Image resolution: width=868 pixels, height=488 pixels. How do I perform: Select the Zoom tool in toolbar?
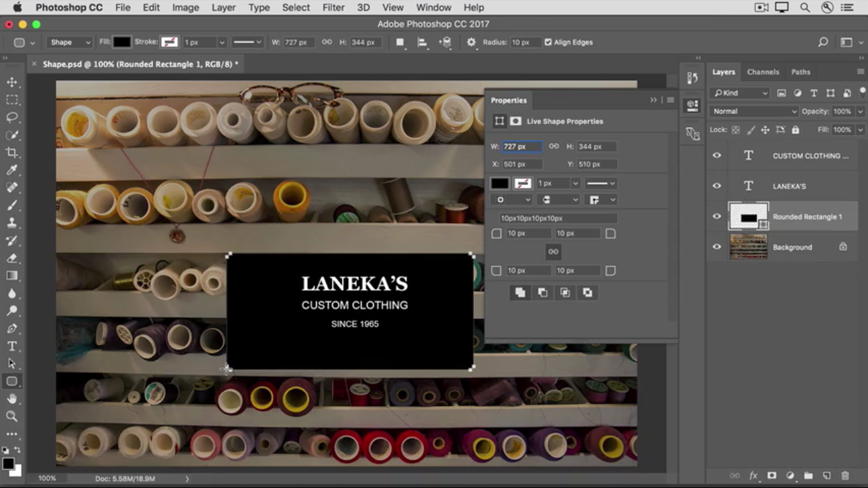[12, 416]
